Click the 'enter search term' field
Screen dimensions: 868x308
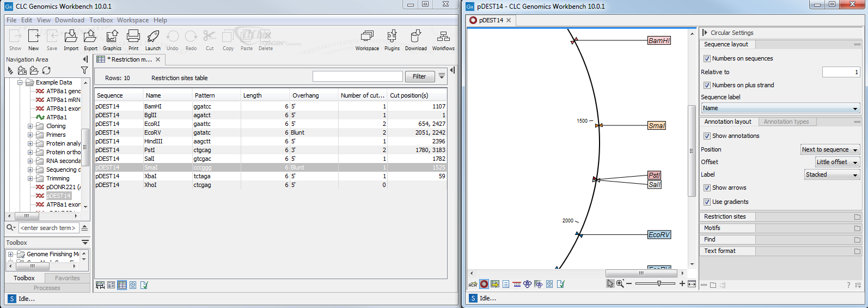[48, 228]
